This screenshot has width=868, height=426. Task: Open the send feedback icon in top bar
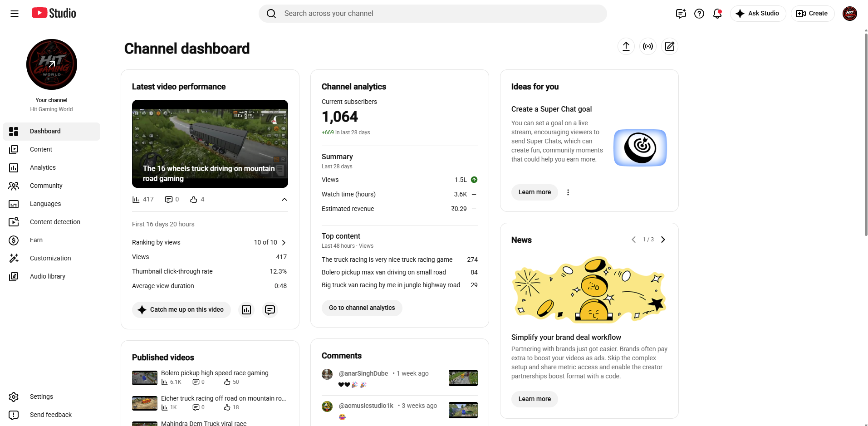[x=681, y=14]
